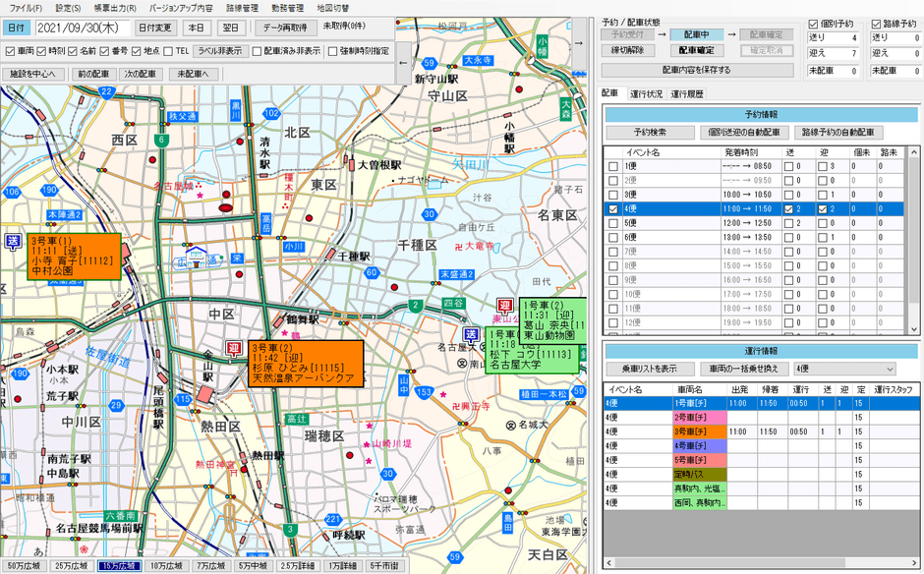Click the red marker icon near 大曽根駅
Viewport: 924px width, 574px height.
click(352, 165)
